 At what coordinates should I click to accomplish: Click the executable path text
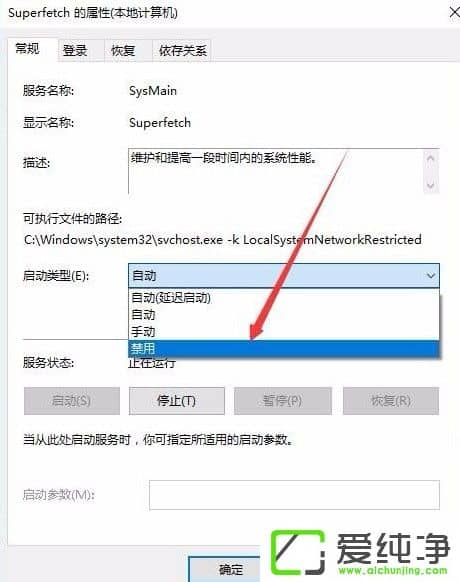[223, 240]
